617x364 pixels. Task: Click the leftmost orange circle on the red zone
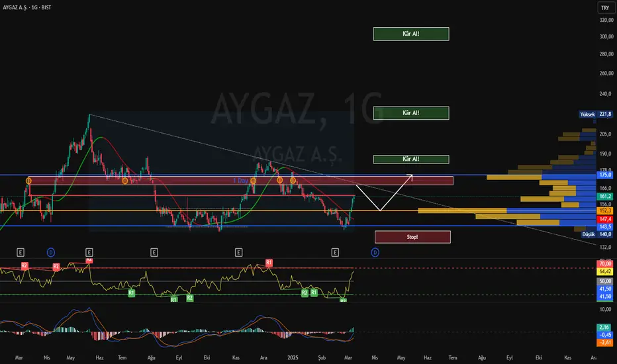coord(28,181)
